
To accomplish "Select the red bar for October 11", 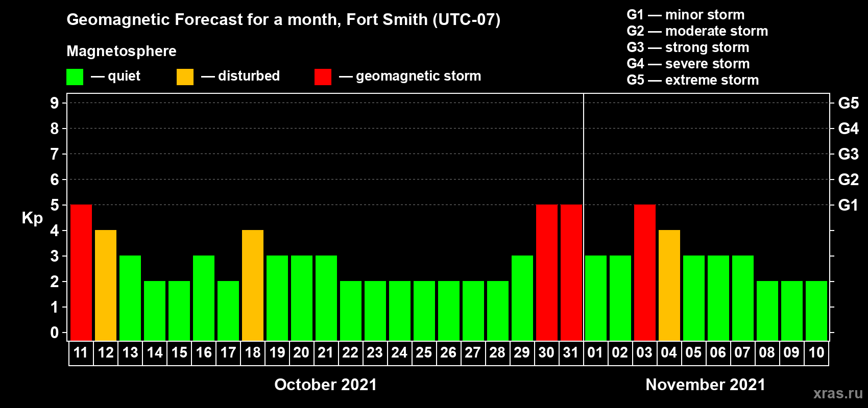I will [81, 273].
